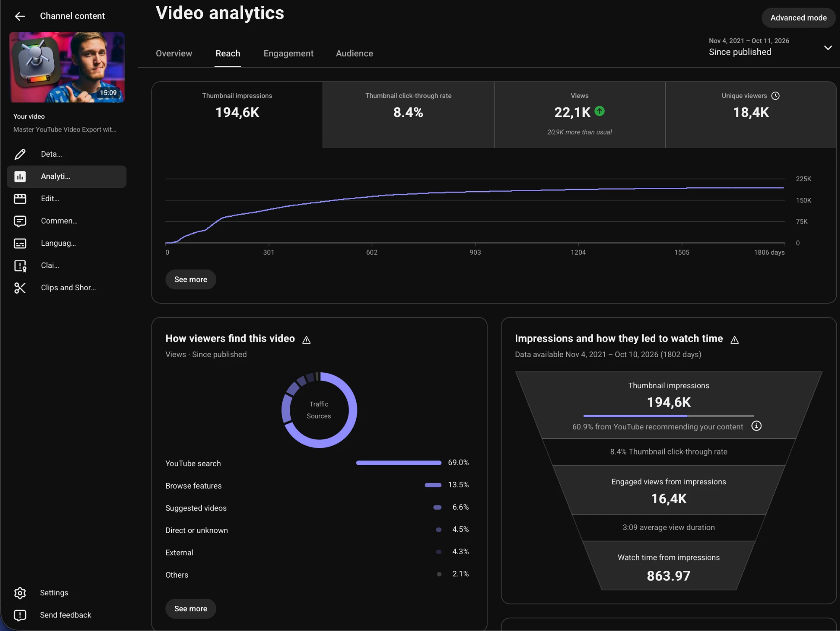Expand the date range dropdown chevron
Image resolution: width=840 pixels, height=631 pixels.
point(828,47)
